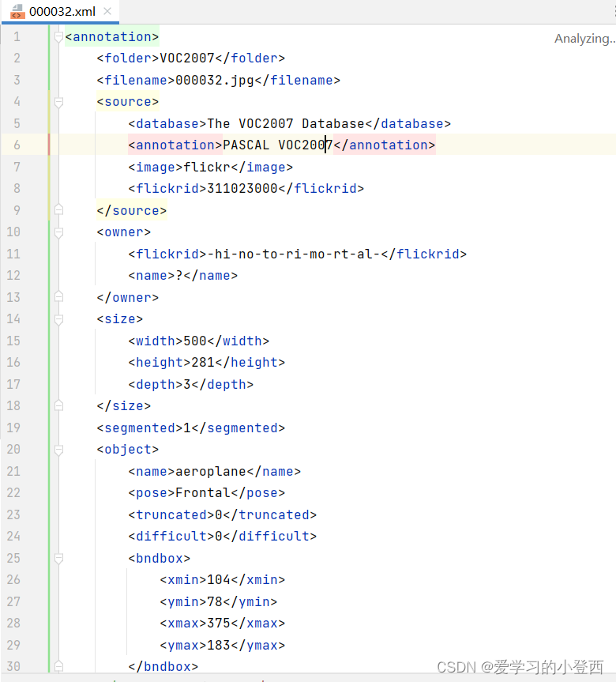Click the closing </size> tag

pyautogui.click(x=124, y=406)
